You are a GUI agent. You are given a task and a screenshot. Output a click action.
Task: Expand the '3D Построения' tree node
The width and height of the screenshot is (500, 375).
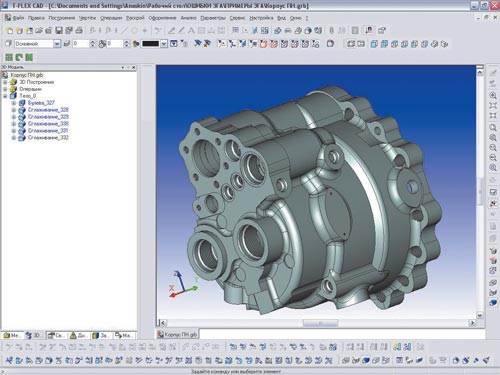(5, 82)
